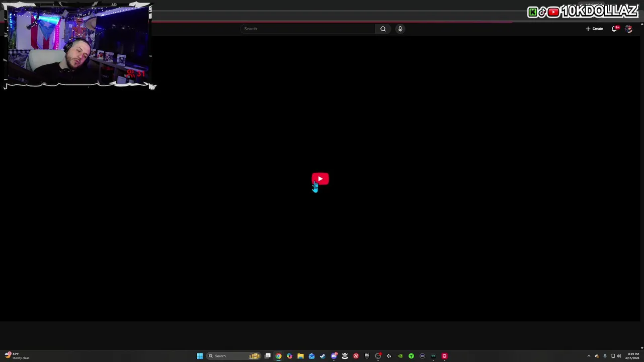Click the YouTube search input field
The height and width of the screenshot is (362, 644).
[x=308, y=29]
